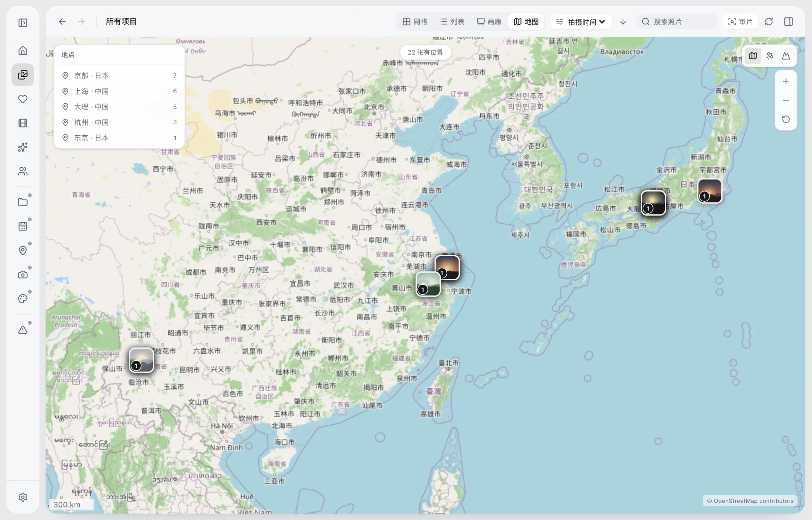Image resolution: width=812 pixels, height=520 pixels.
Task: Select 大理 · 中国 location row
Action: pos(119,107)
